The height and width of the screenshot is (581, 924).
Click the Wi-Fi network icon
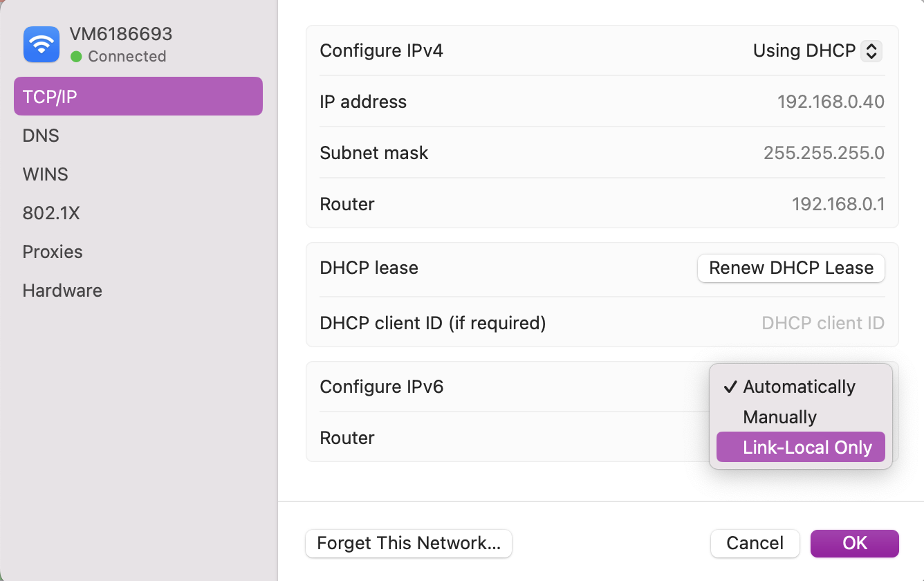pos(41,44)
